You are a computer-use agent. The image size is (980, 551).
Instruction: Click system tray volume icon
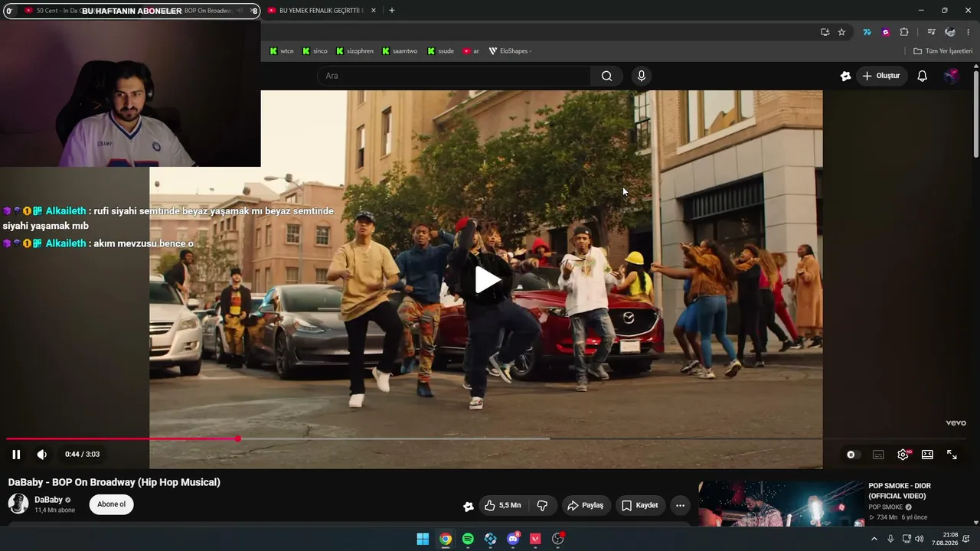point(919,539)
